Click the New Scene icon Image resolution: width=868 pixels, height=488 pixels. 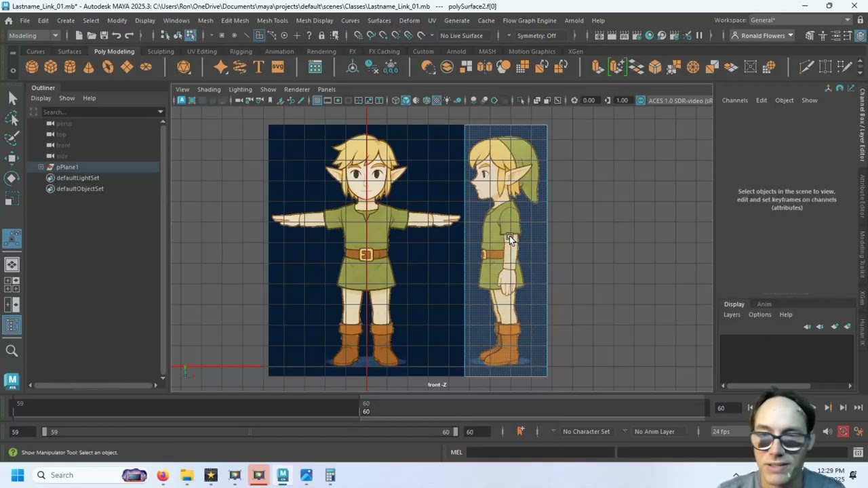point(79,35)
